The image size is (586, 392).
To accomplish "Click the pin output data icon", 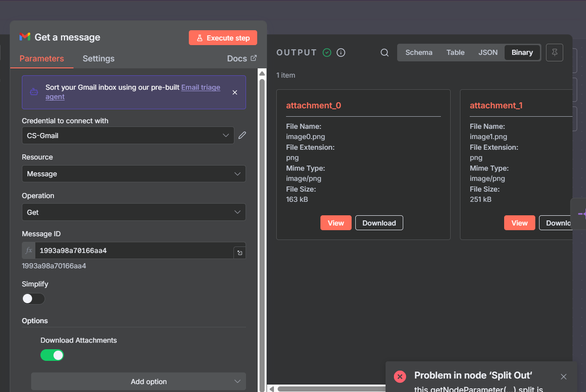I will click(x=554, y=53).
